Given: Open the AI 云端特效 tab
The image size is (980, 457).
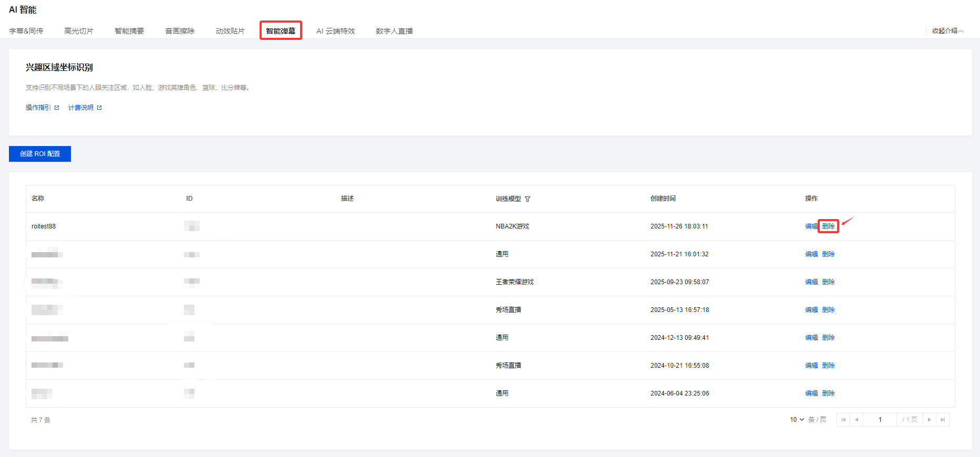Looking at the screenshot, I should pos(335,31).
